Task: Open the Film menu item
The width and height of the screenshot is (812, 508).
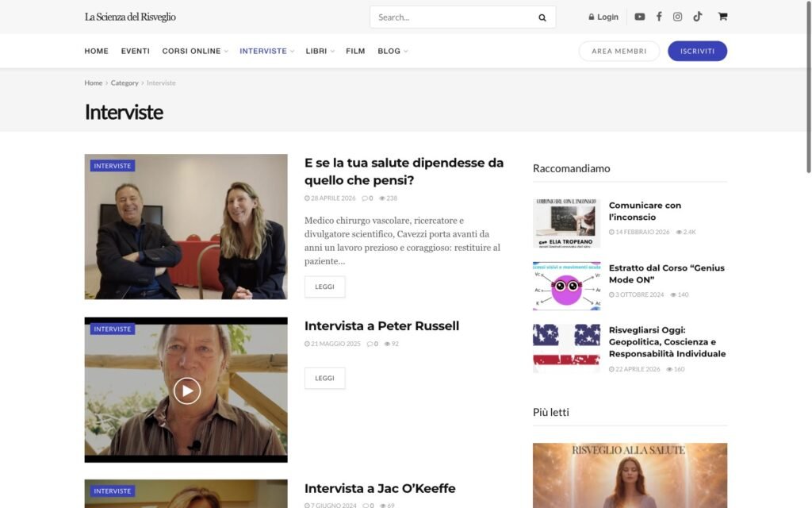Action: click(355, 52)
